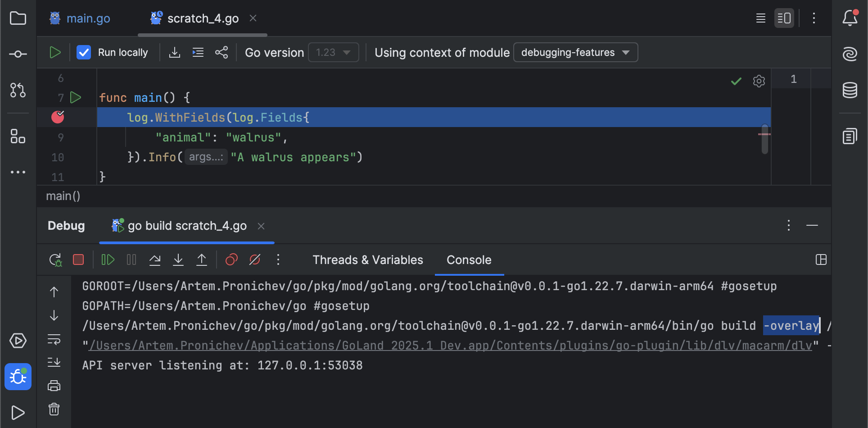
Task: Click the Step Out icon
Action: [x=202, y=260]
